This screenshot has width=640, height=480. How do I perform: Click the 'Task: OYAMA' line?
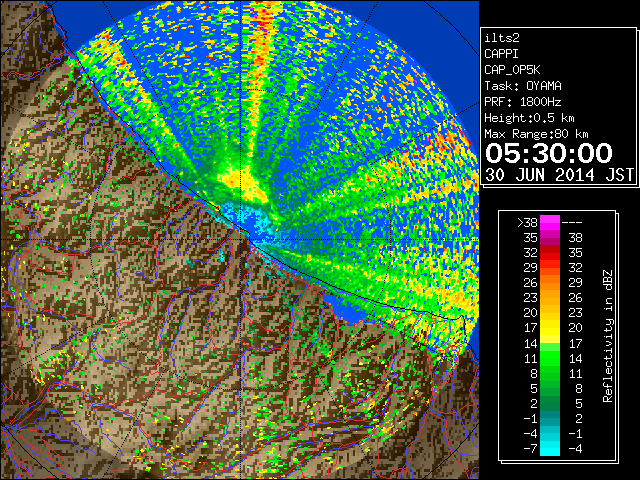pyautogui.click(x=523, y=86)
